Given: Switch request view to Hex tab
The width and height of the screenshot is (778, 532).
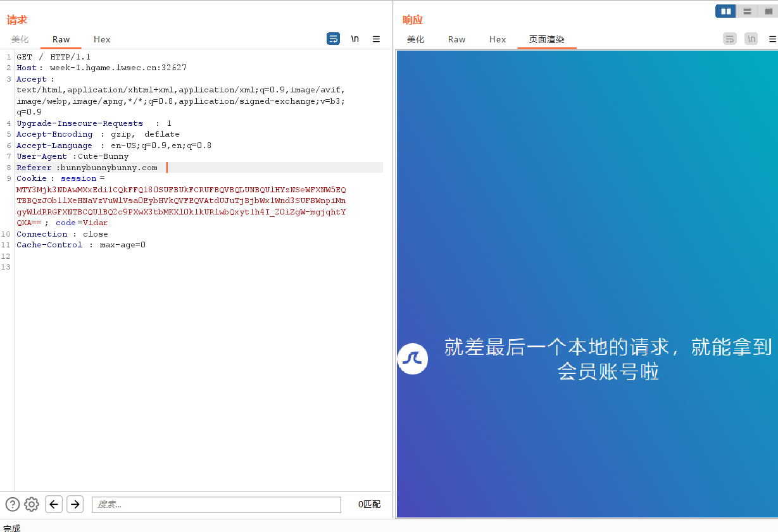Looking at the screenshot, I should point(102,39).
